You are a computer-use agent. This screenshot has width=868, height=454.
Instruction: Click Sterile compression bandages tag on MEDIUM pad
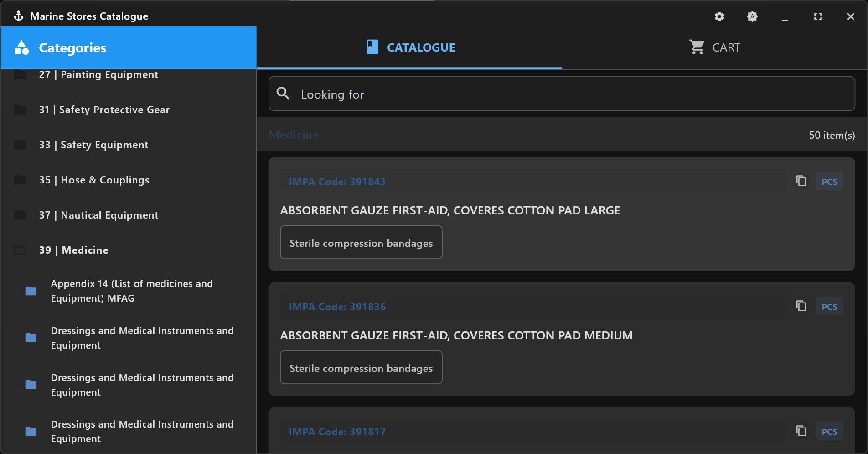pyautogui.click(x=361, y=367)
